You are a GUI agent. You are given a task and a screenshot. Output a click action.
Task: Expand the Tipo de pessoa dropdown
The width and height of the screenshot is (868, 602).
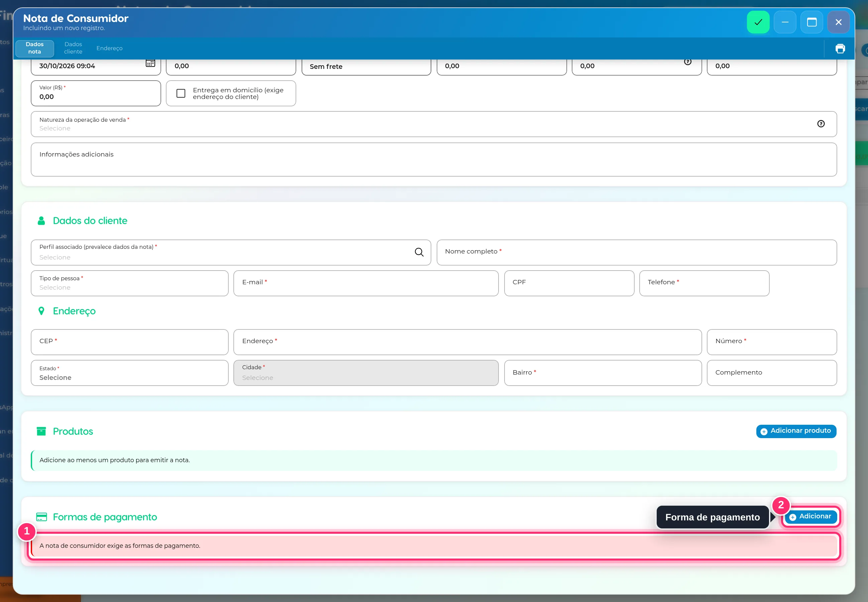(129, 283)
